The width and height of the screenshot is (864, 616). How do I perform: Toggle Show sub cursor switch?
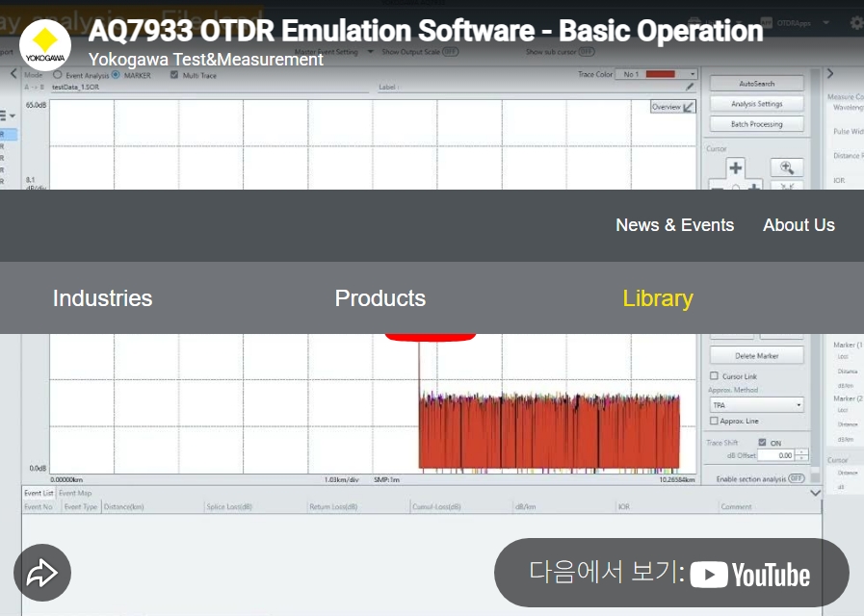click(x=587, y=52)
